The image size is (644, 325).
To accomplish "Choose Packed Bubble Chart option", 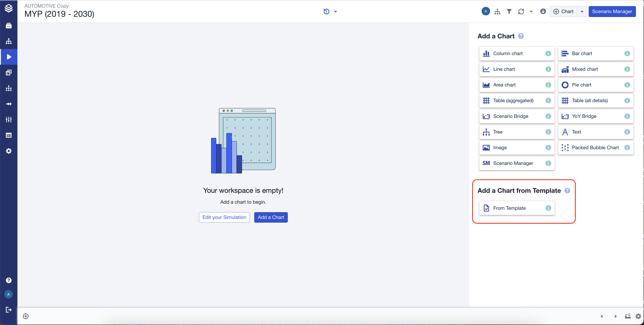I will 595,147.
